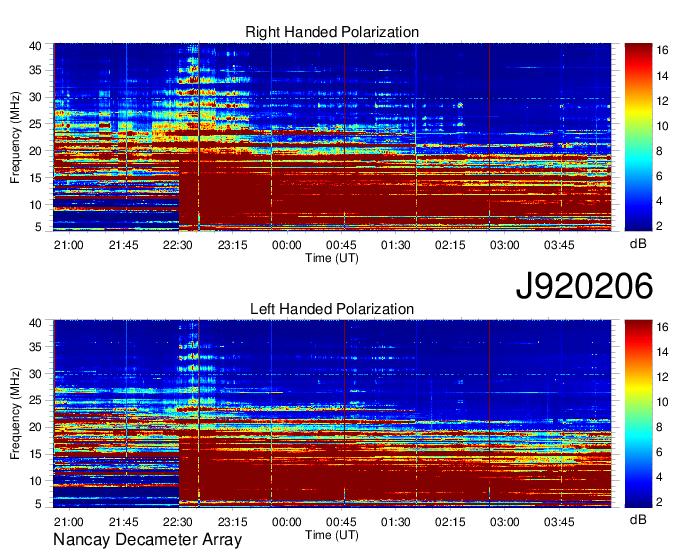The image size is (680, 552).
Task: Click 20 MHz frequency tick on Right Handed plot
Action: 36,151
